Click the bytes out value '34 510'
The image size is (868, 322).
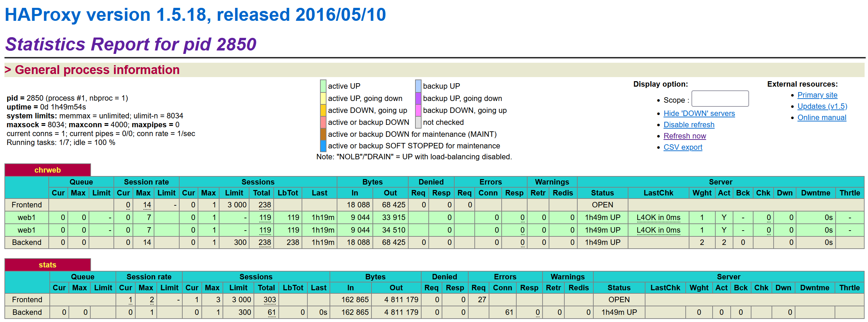coord(394,230)
